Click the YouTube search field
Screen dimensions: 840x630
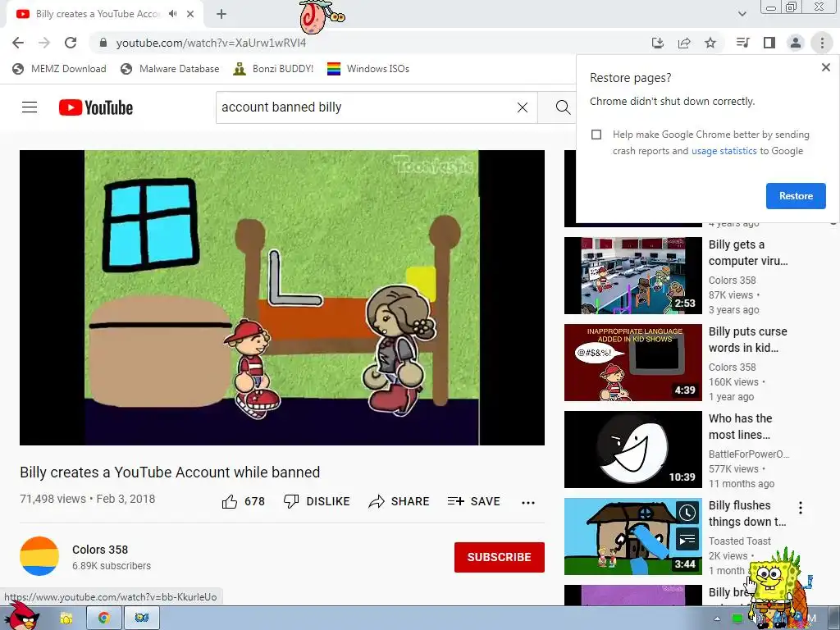(364, 107)
